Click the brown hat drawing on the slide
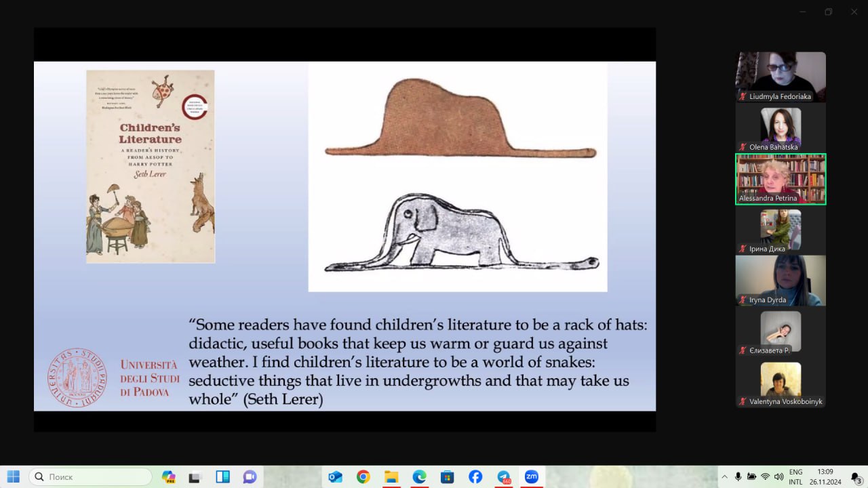 point(460,119)
